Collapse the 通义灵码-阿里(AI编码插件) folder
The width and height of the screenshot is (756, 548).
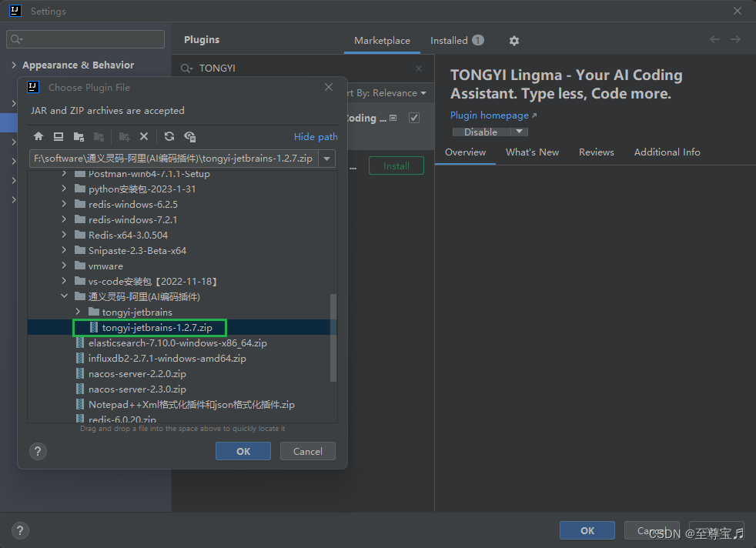tap(64, 296)
